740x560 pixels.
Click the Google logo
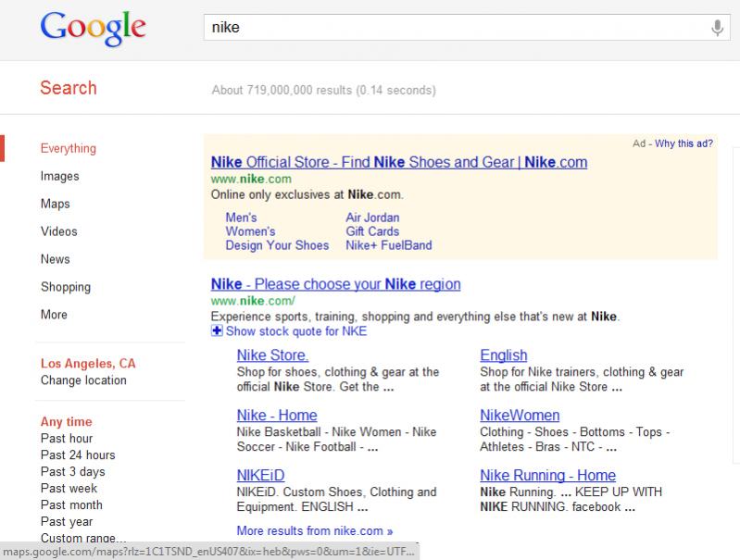pos(93,29)
